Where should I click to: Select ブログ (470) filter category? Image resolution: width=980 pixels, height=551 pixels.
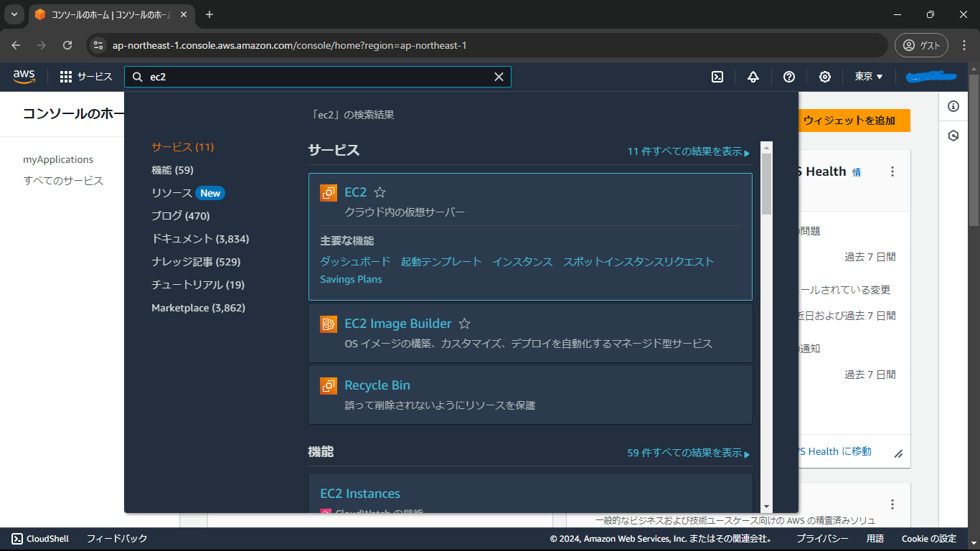181,216
